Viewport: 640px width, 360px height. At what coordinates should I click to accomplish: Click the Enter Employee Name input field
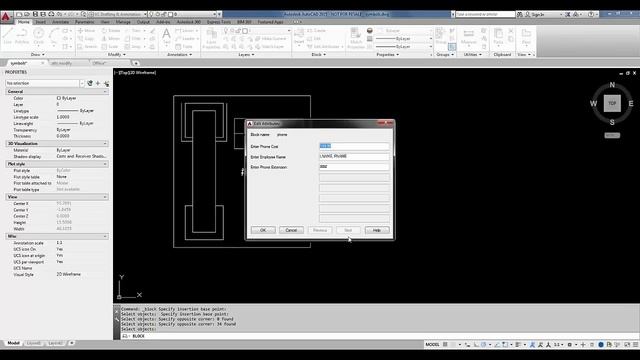(x=354, y=156)
